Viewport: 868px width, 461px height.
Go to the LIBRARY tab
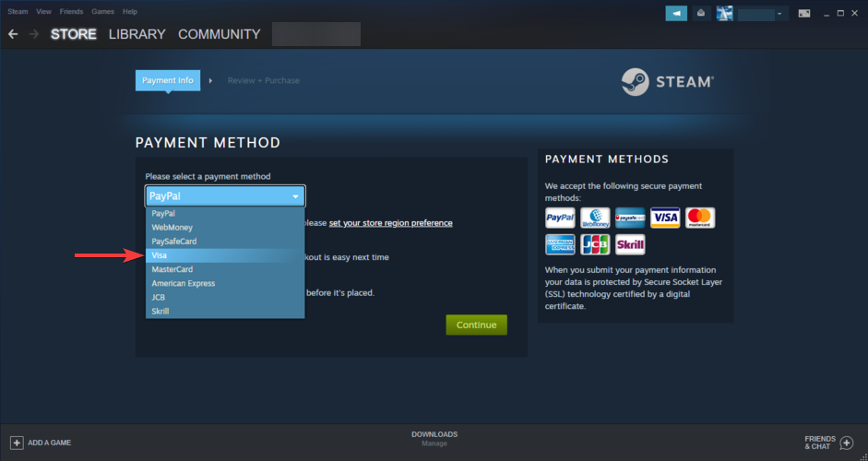pyautogui.click(x=137, y=34)
